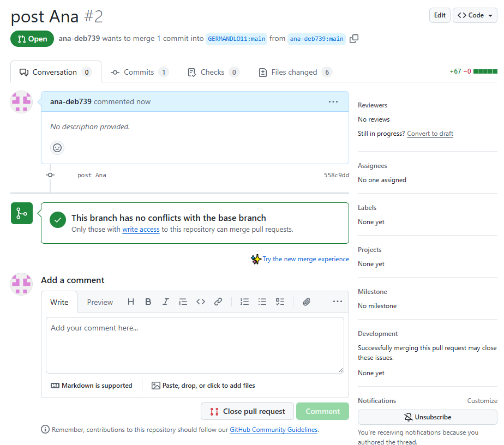Expand more formatting options in editor toolbar
504x445 pixels.
tap(337, 302)
